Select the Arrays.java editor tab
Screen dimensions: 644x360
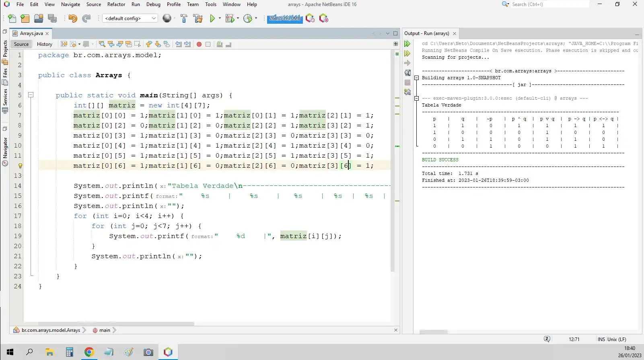click(31, 33)
